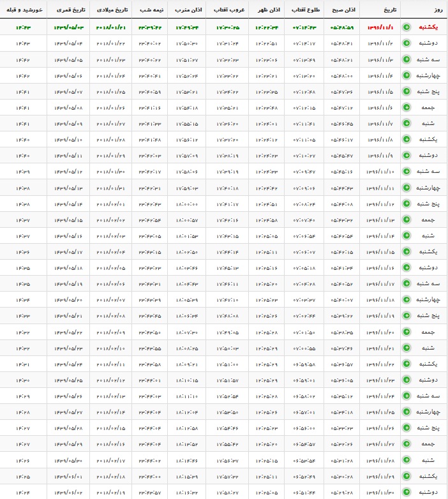Click the اذان صبح column header
Screen dimensions: 448x499
click(343, 10)
